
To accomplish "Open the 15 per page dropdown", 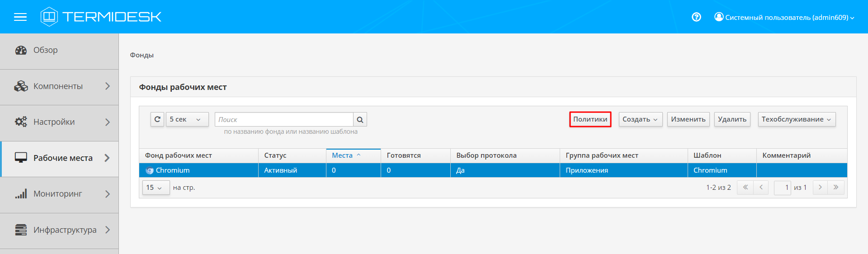I will [156, 188].
